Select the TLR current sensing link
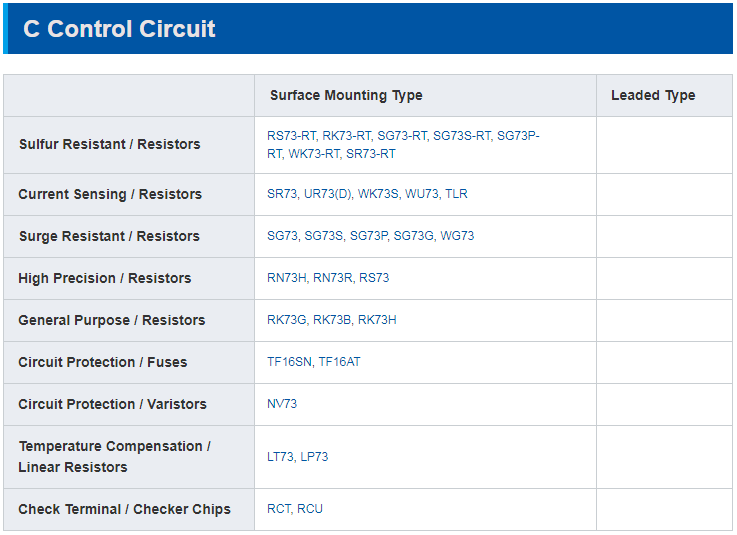 [456, 194]
